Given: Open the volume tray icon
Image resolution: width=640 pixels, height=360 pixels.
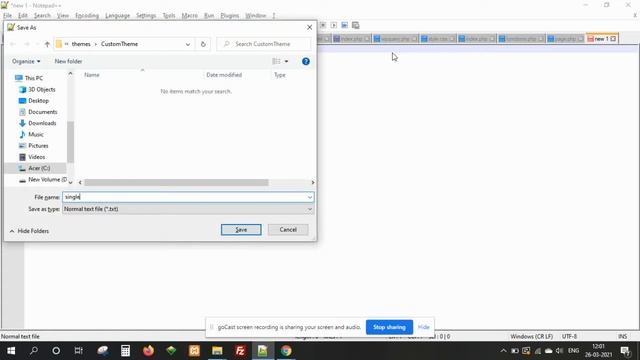Looking at the screenshot, I should coord(560,351).
